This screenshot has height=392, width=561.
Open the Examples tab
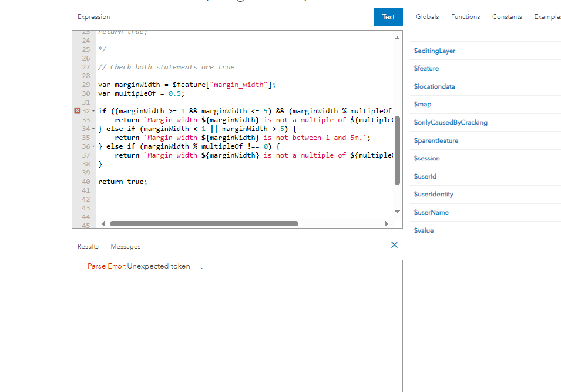click(x=547, y=16)
